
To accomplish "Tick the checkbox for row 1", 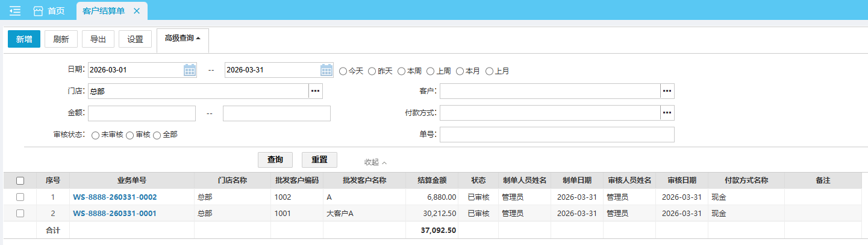I will pos(20,197).
